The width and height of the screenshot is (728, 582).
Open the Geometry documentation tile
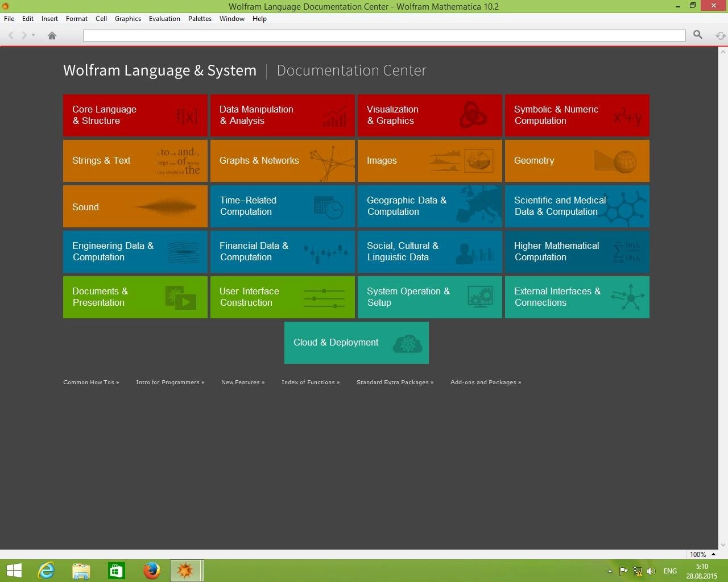click(x=577, y=161)
